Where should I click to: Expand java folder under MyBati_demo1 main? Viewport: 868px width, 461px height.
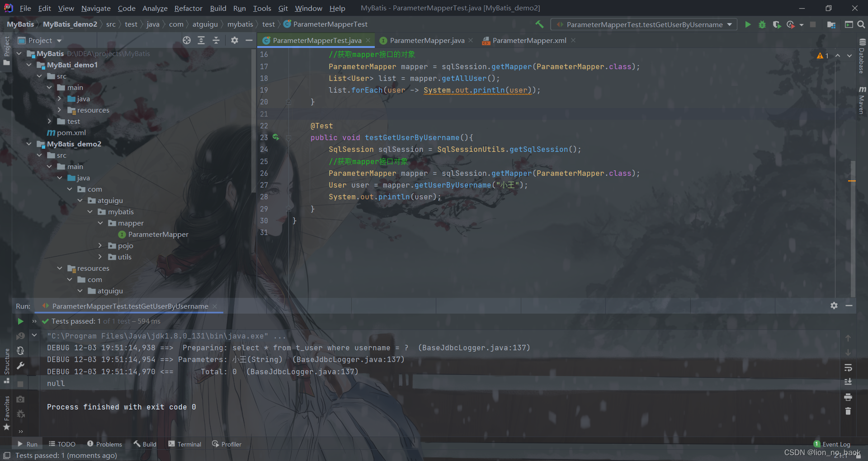tap(59, 99)
